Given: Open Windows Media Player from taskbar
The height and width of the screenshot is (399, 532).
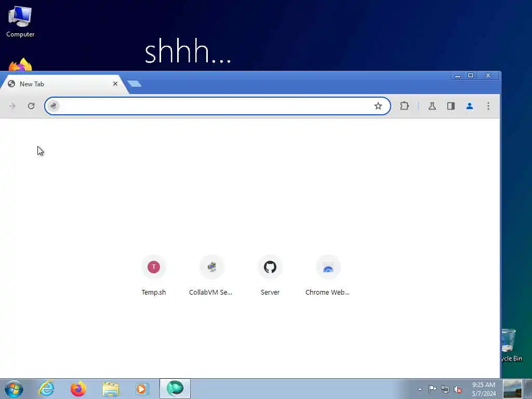Looking at the screenshot, I should coord(142,389).
